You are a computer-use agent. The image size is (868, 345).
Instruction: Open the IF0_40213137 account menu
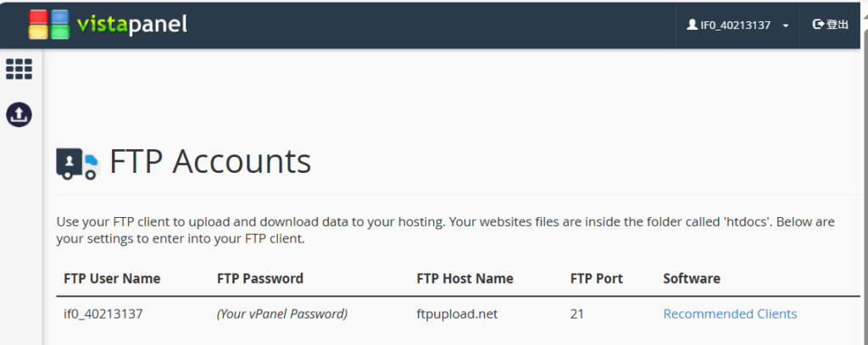(x=736, y=25)
